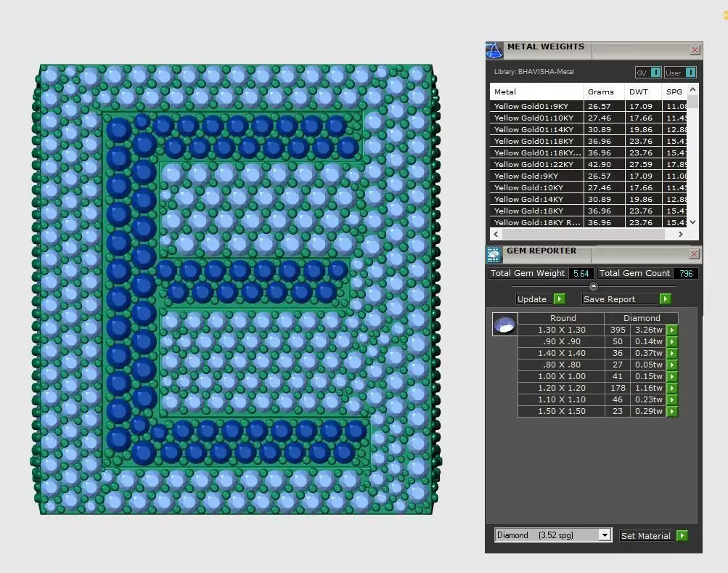This screenshot has width=728, height=573.
Task: Click the Metal Weights panel icon
Action: (494, 50)
